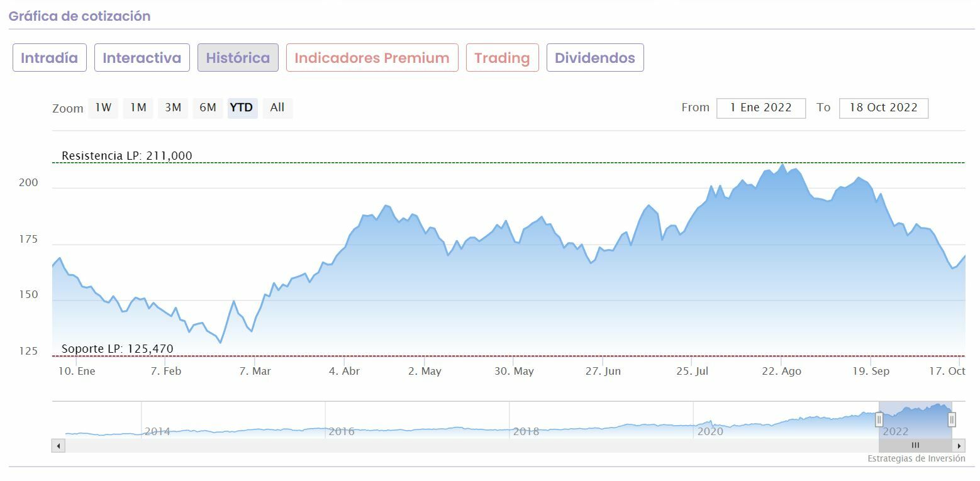Click the navigator scrollbar right arrow
Viewport: 980px width, 481px height.
point(959,446)
